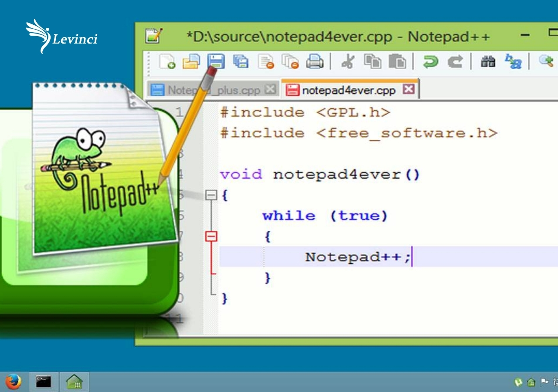Place cursor on the Notepad++ code line

[357, 257]
